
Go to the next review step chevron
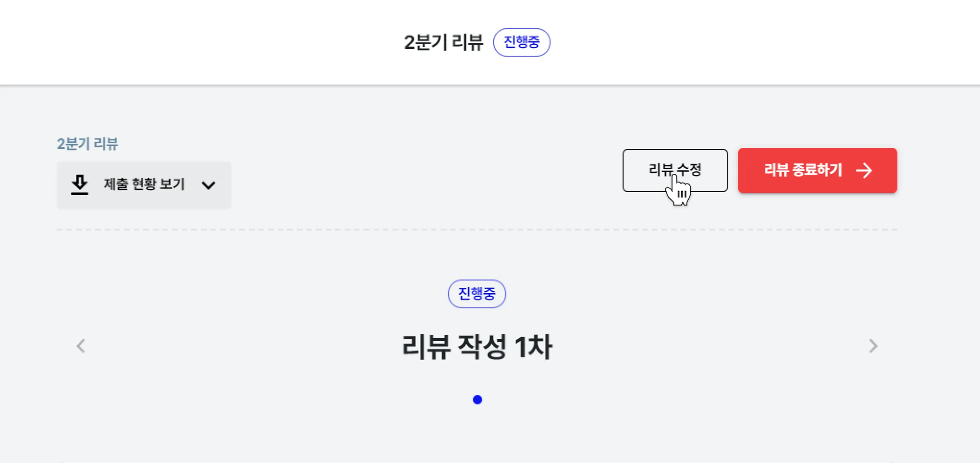click(x=873, y=346)
